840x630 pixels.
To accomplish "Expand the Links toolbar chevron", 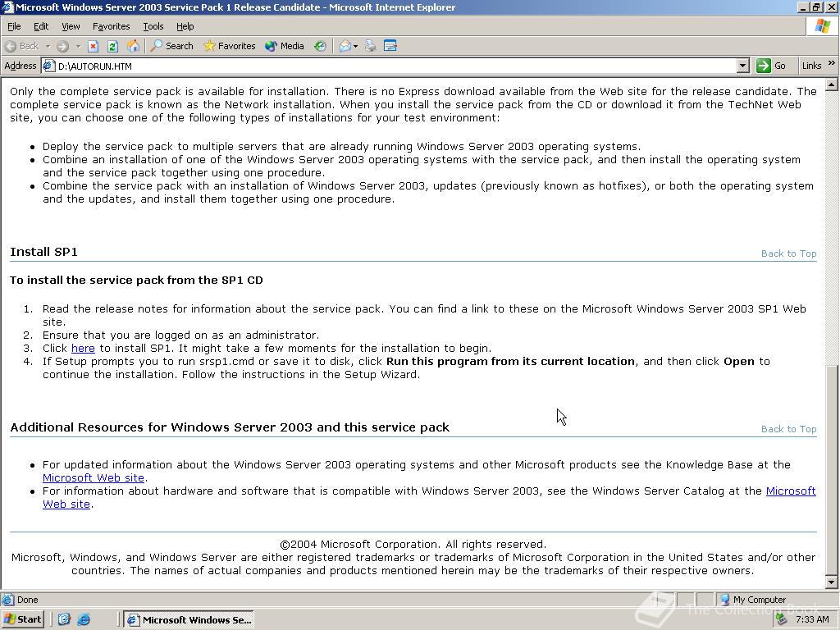I will click(x=832, y=63).
